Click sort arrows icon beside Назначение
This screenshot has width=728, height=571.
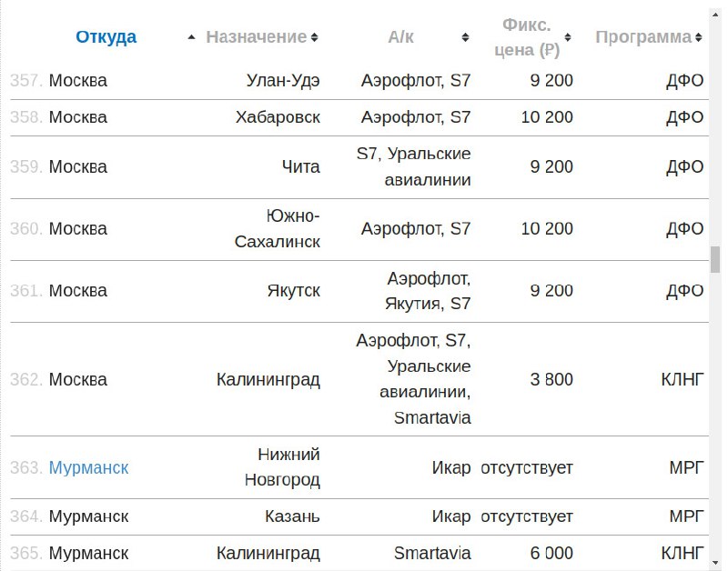(x=314, y=37)
